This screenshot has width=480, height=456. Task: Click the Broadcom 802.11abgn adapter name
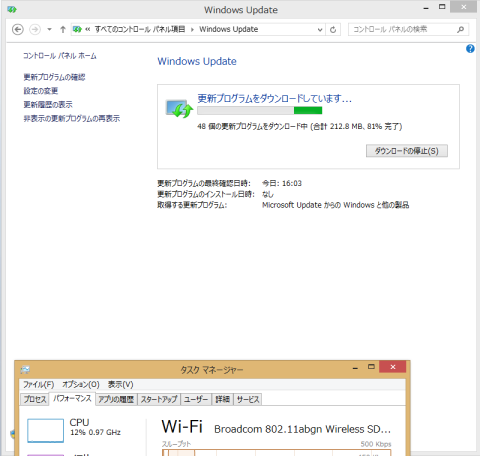pos(302,429)
